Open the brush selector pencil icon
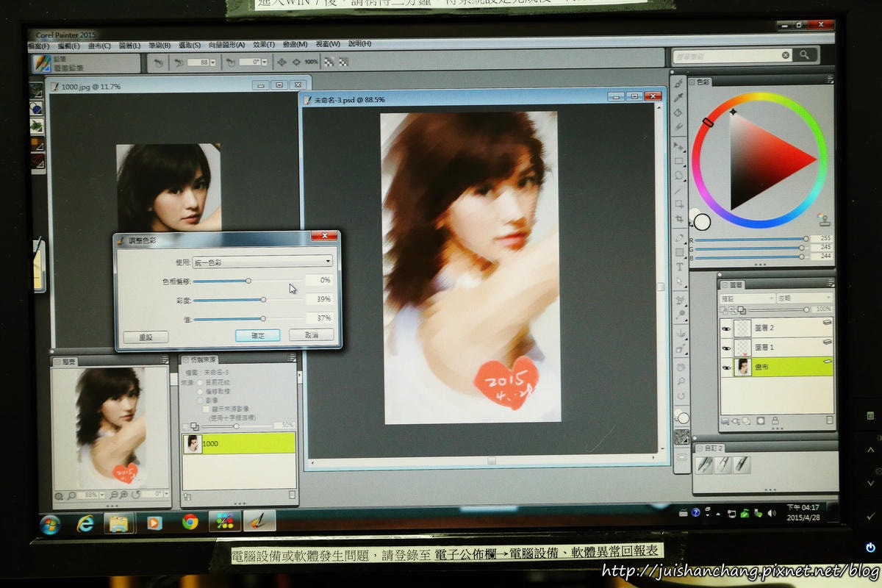The height and width of the screenshot is (588, 882). pyautogui.click(x=40, y=62)
